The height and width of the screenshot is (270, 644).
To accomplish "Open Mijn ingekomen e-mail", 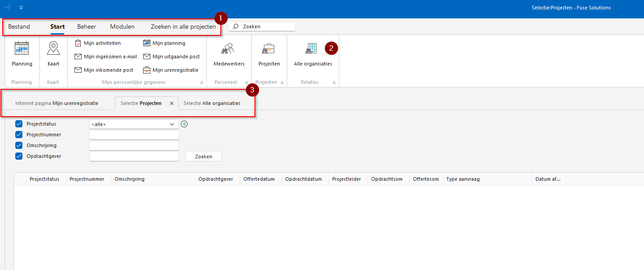I will [x=105, y=57].
